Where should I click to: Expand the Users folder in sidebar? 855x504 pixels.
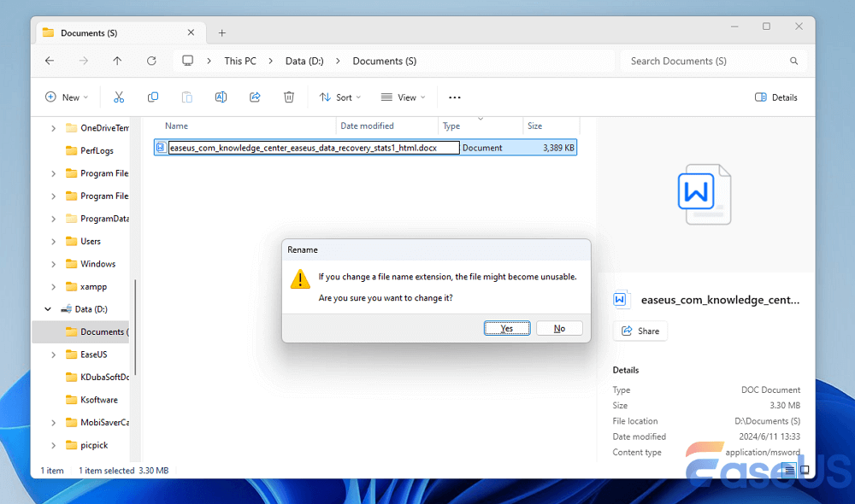[x=53, y=242]
